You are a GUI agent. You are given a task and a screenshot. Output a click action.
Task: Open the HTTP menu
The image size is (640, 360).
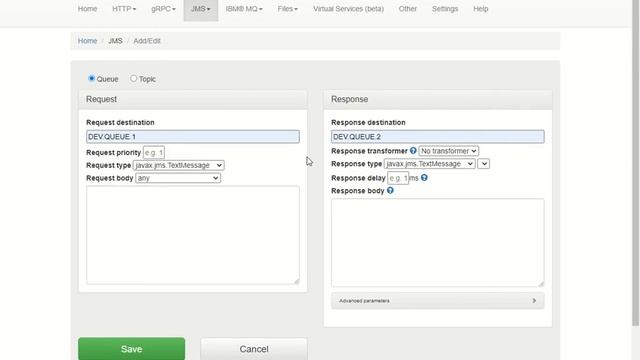[x=124, y=9]
